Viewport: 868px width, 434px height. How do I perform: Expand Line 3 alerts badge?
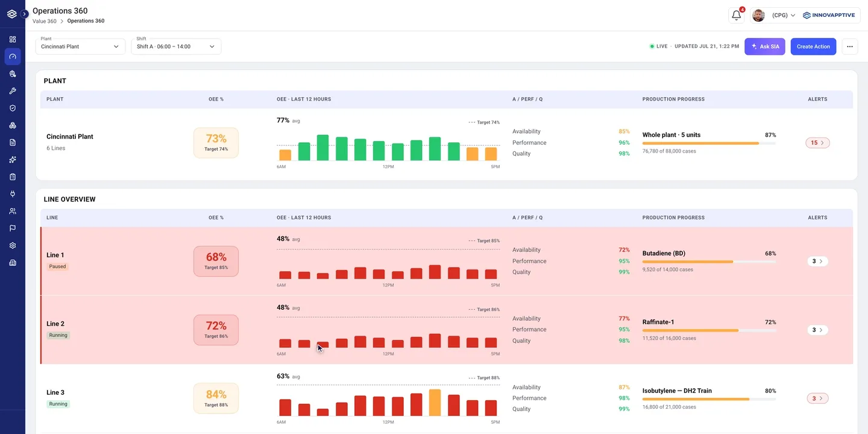tap(817, 398)
